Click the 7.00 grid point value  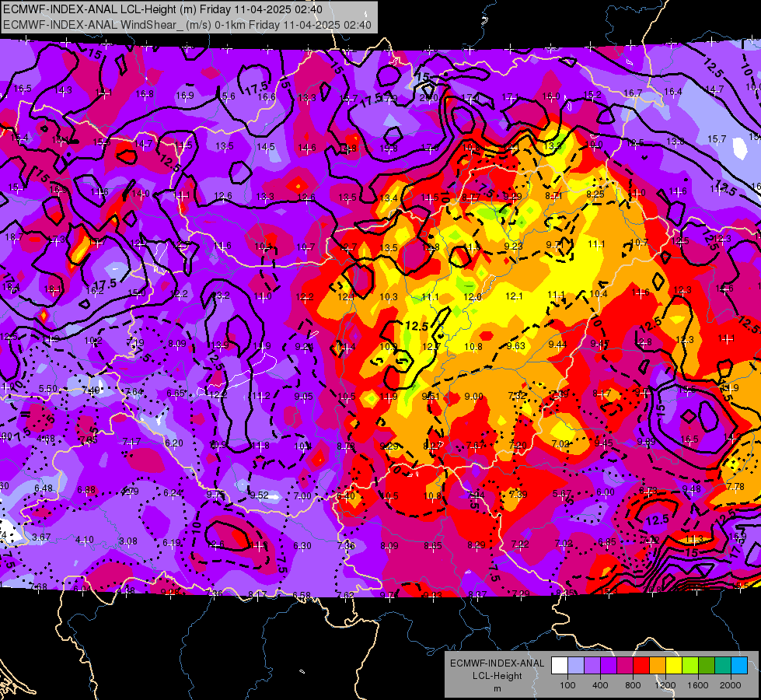point(302,495)
